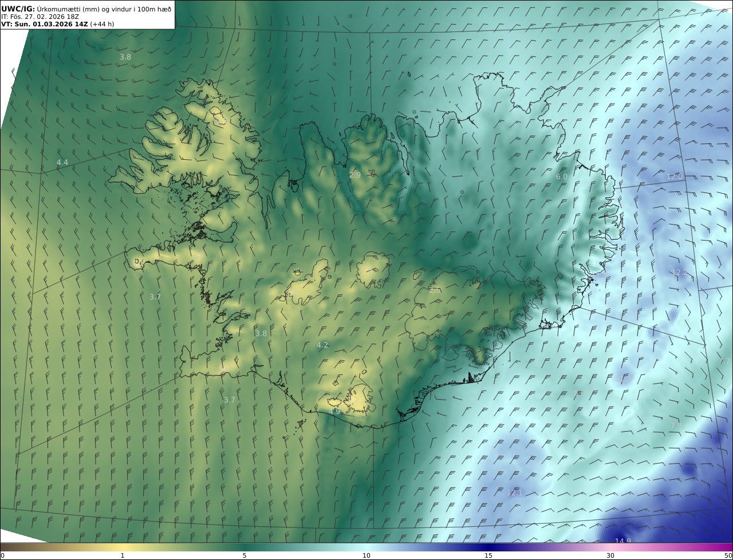
Task: Click the yellow colorbar segment above tick 1
Action: coord(122,547)
